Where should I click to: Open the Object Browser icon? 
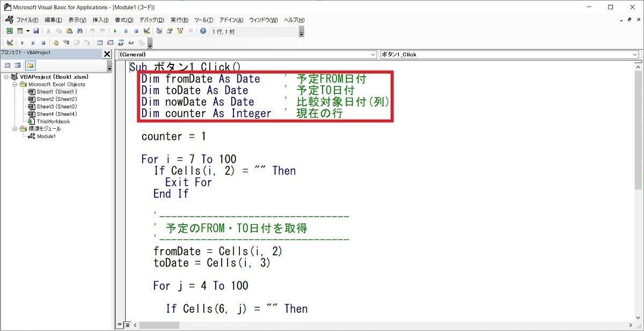click(180, 31)
